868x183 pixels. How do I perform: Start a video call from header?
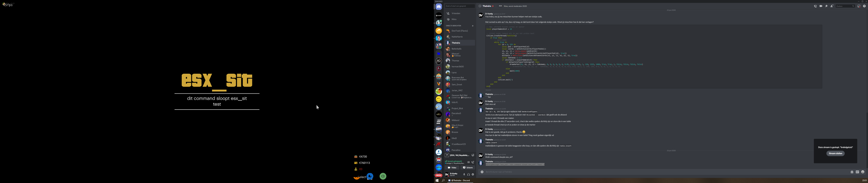821,6
